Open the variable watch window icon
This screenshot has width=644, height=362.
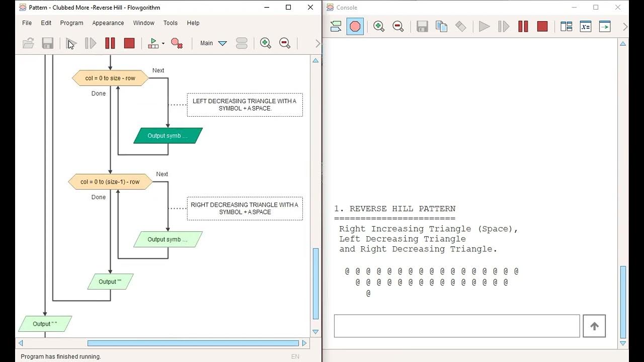(586, 27)
